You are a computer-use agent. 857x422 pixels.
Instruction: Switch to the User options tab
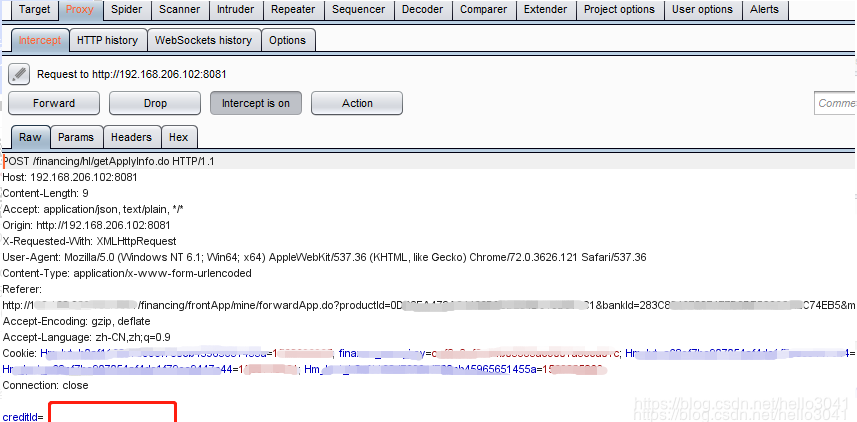pos(702,9)
